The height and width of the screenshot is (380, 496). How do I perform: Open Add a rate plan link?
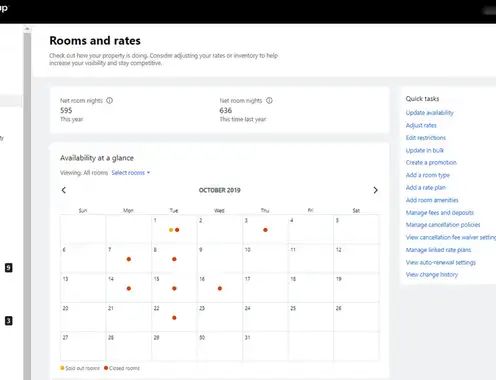(426, 188)
